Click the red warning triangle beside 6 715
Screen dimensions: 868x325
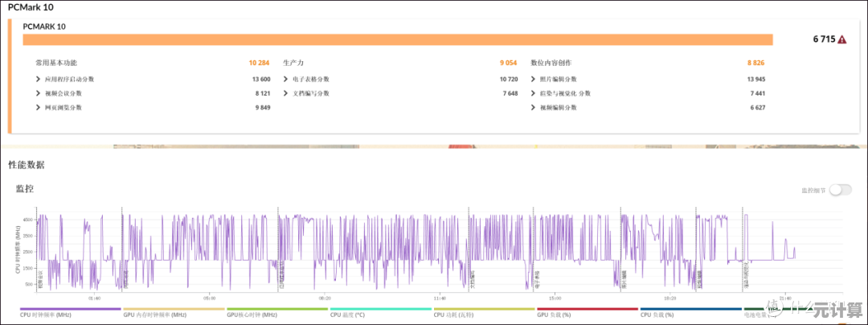[x=841, y=39]
